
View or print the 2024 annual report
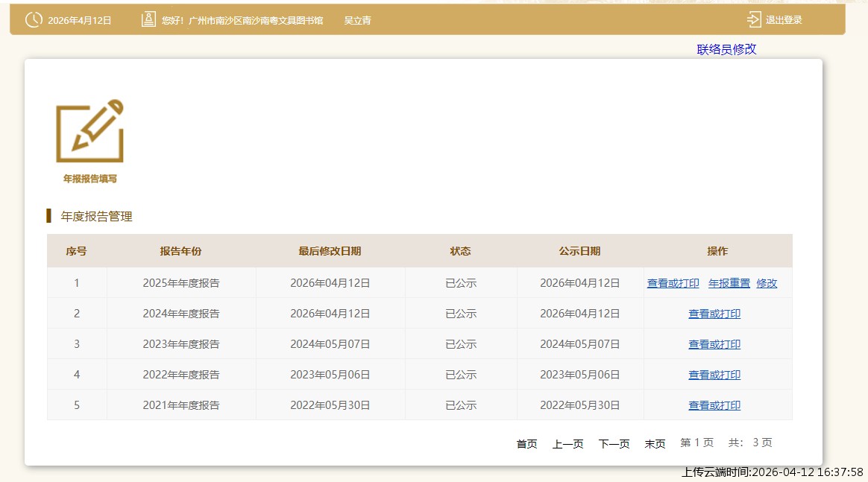point(714,314)
